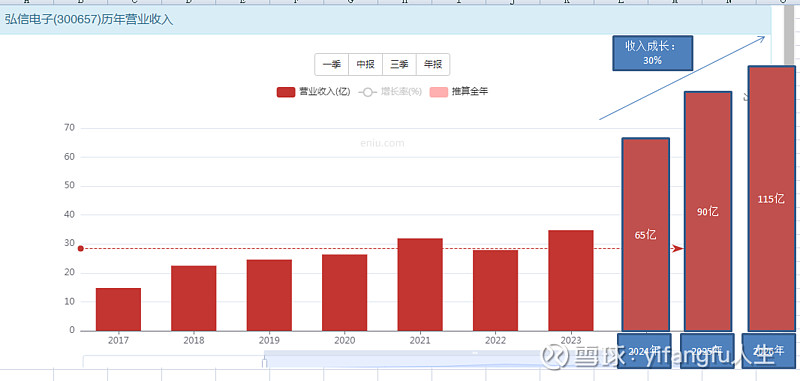Screen dimensions: 800x381
Task: Click the 2023 revenue bar
Action: pos(571,280)
